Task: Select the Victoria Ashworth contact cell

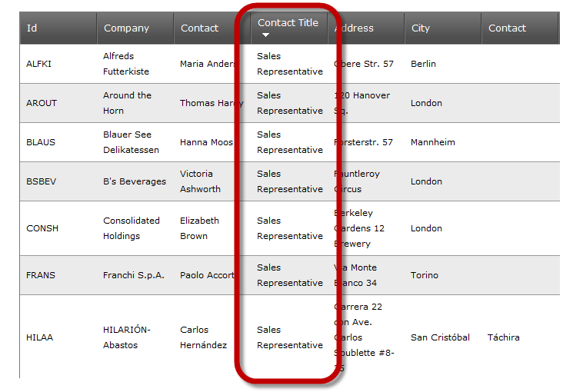Action: (200, 181)
